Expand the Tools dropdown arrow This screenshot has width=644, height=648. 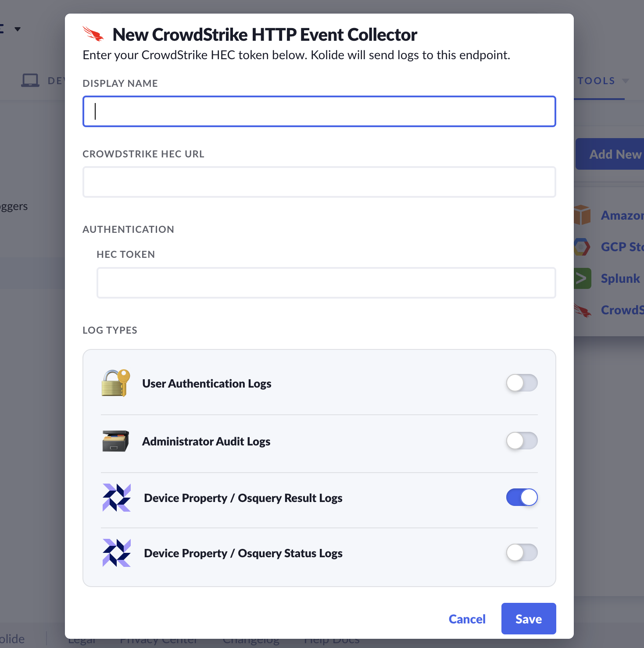pyautogui.click(x=626, y=81)
